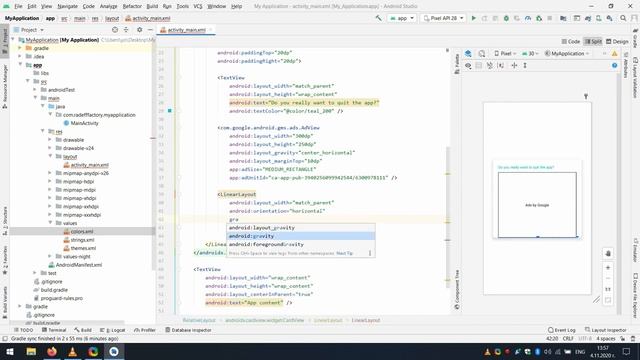
Task: Click the Next Tip link in completion popup
Action: point(344,253)
